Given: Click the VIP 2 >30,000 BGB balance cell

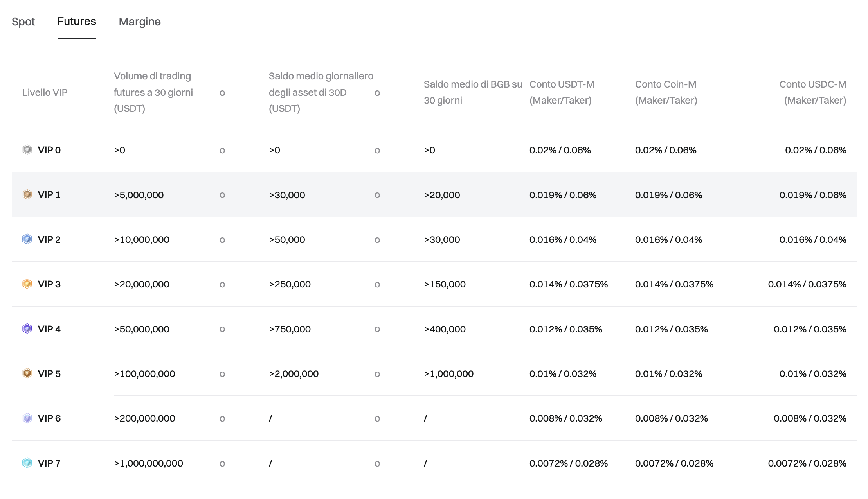Looking at the screenshot, I should 442,240.
